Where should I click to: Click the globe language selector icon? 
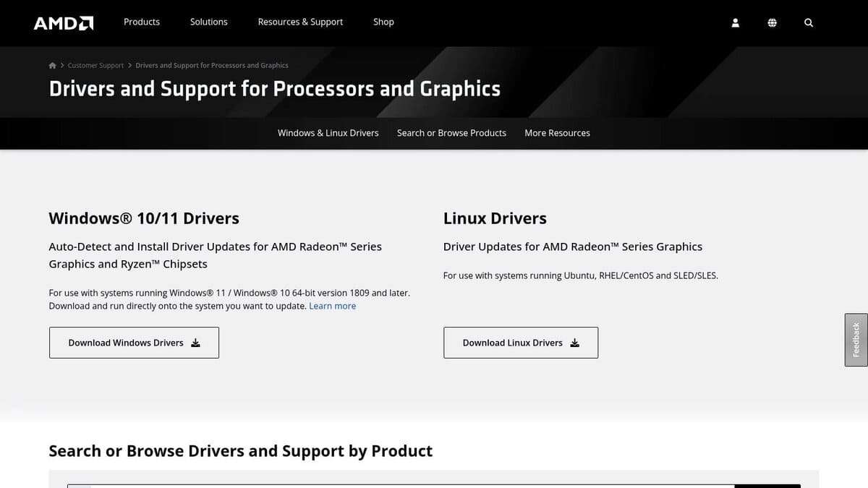pos(772,22)
